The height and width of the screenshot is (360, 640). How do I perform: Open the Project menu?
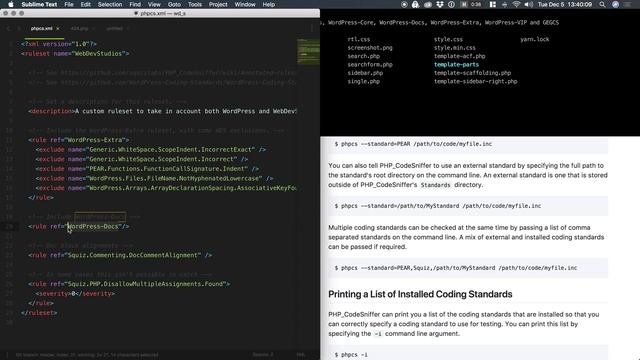click(x=218, y=4)
